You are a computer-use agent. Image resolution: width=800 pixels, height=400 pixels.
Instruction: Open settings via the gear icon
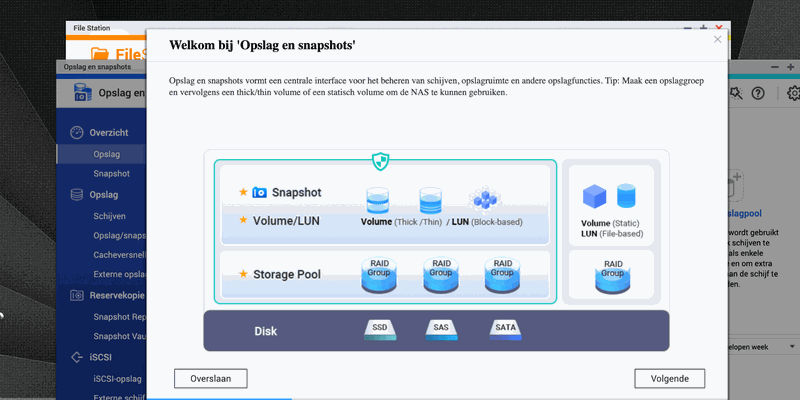tap(793, 93)
